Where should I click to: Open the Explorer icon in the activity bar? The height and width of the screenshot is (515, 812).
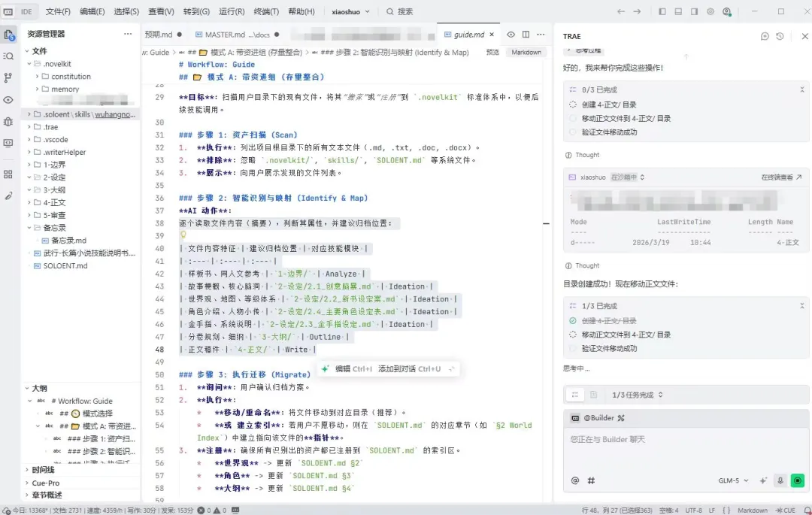[x=8, y=35]
